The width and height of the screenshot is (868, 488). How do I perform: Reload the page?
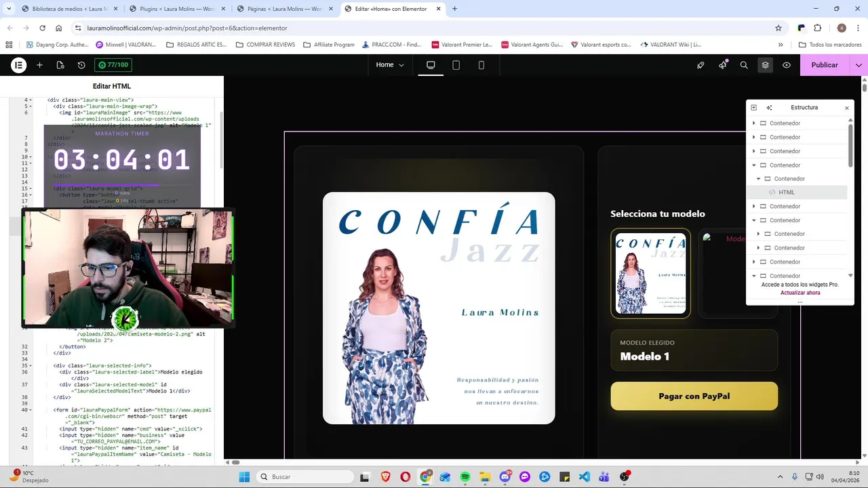(x=42, y=28)
